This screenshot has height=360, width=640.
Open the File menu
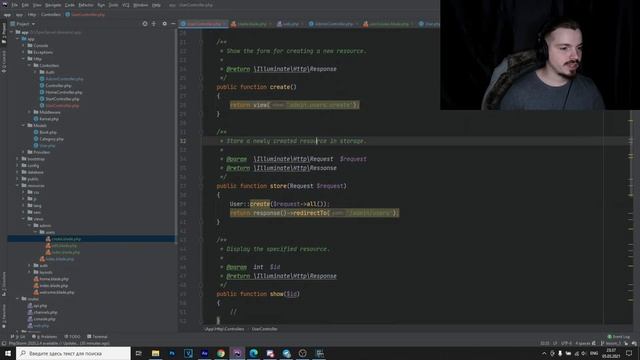pos(15,5)
